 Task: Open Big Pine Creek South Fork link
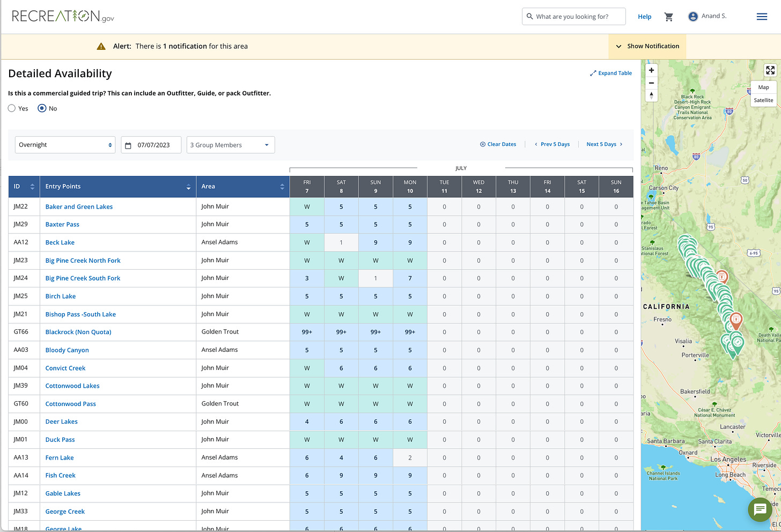83,278
